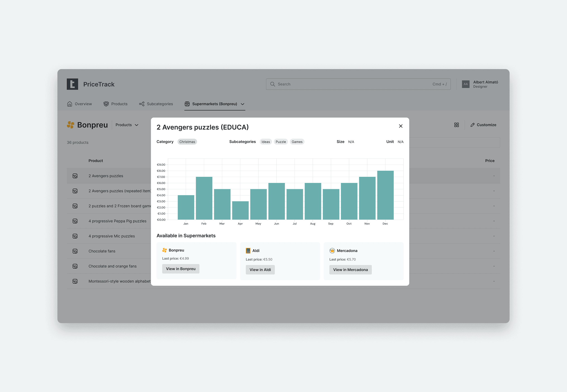
Task: Click the search magnifier icon
Action: tap(272, 84)
